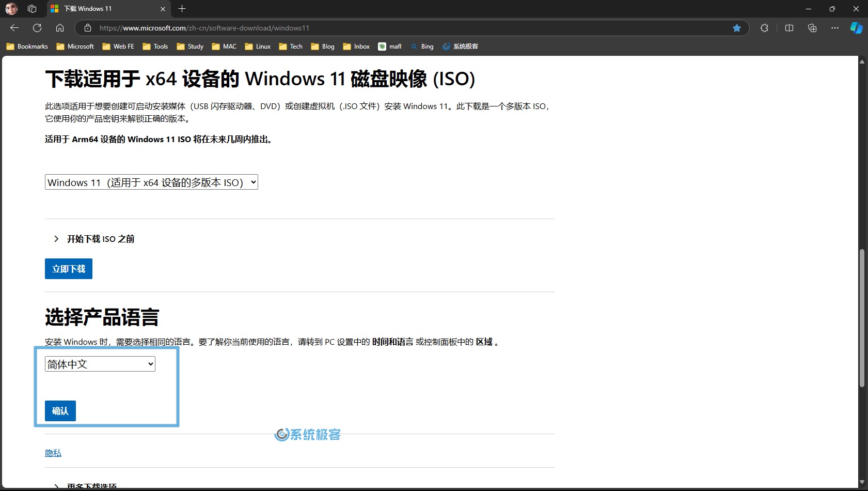Screen dimensions: 868x491
Task: Open the 隐私 link
Action: pyautogui.click(x=53, y=453)
